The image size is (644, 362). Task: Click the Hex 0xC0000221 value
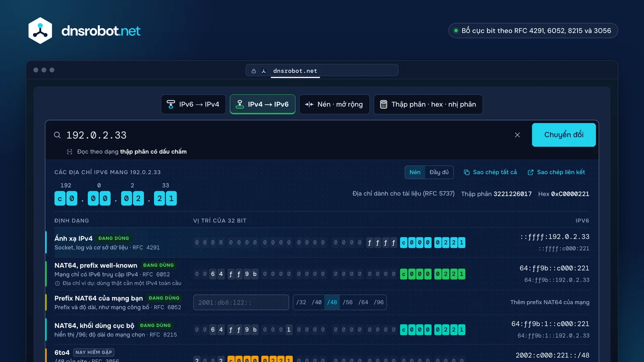coord(563,194)
